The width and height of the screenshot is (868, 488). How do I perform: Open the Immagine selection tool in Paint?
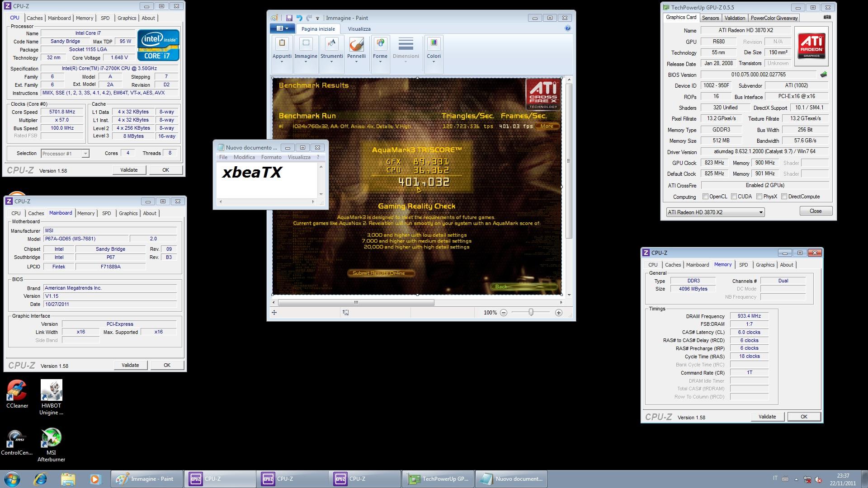click(x=306, y=54)
